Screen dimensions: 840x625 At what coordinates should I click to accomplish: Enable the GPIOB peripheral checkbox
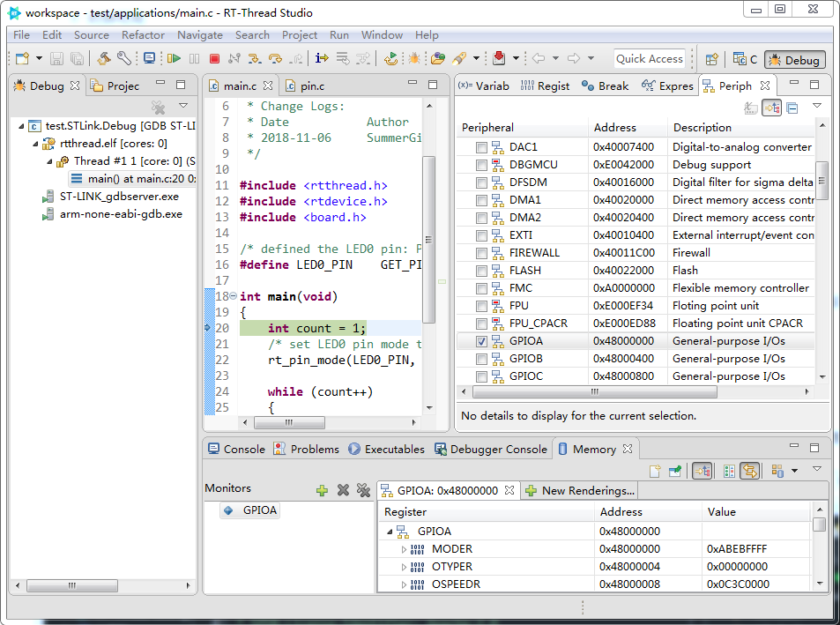pos(481,360)
